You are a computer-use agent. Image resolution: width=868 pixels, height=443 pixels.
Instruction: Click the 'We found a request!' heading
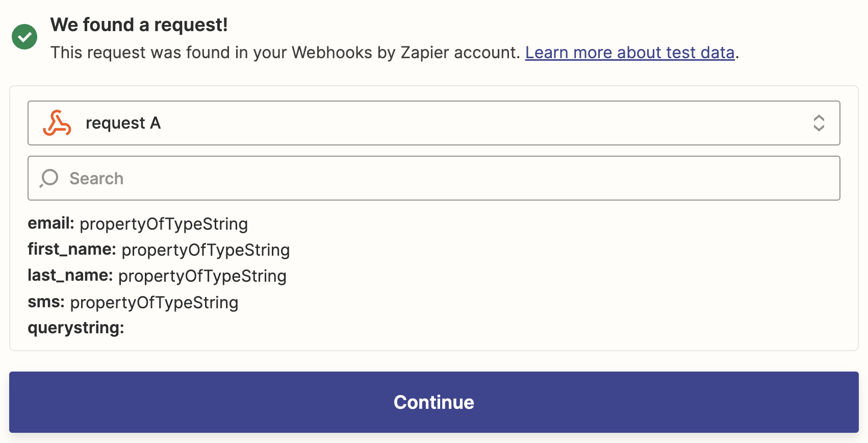click(139, 24)
